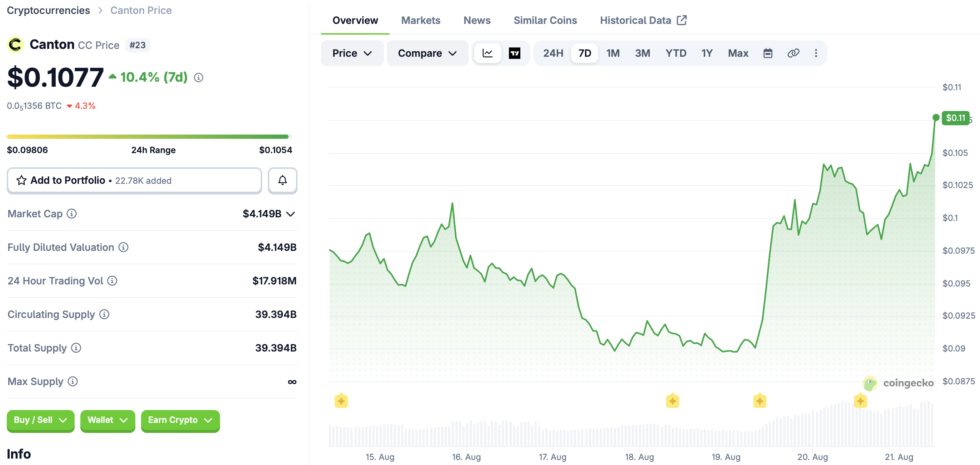Select the line chart view icon
This screenshot has width=980, height=465.
(487, 53)
